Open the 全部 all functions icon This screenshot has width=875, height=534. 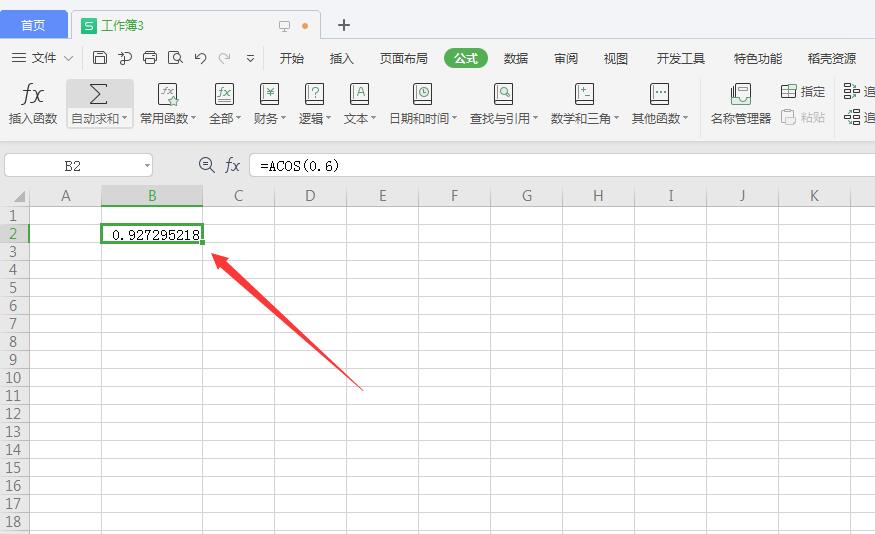pyautogui.click(x=224, y=94)
